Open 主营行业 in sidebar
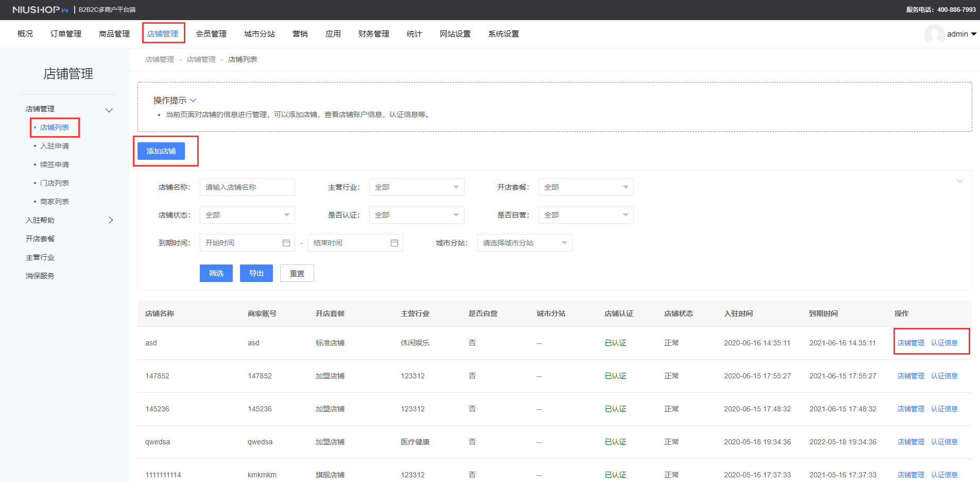The height and width of the screenshot is (482, 980). [x=40, y=257]
